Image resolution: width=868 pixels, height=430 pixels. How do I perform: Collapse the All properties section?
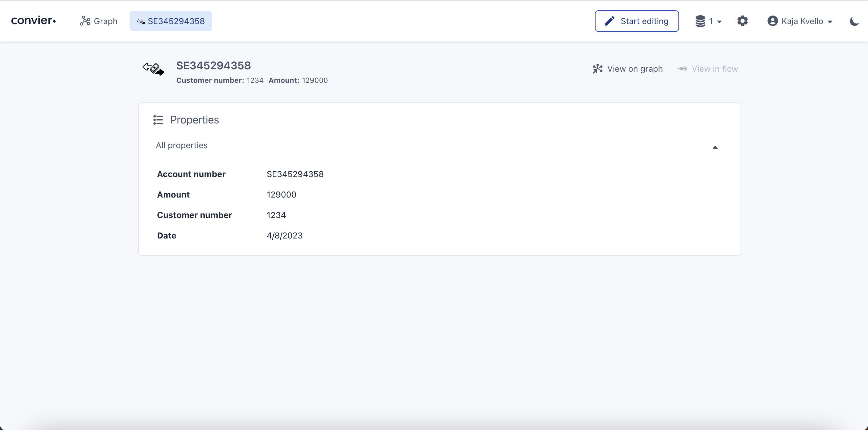pos(715,147)
